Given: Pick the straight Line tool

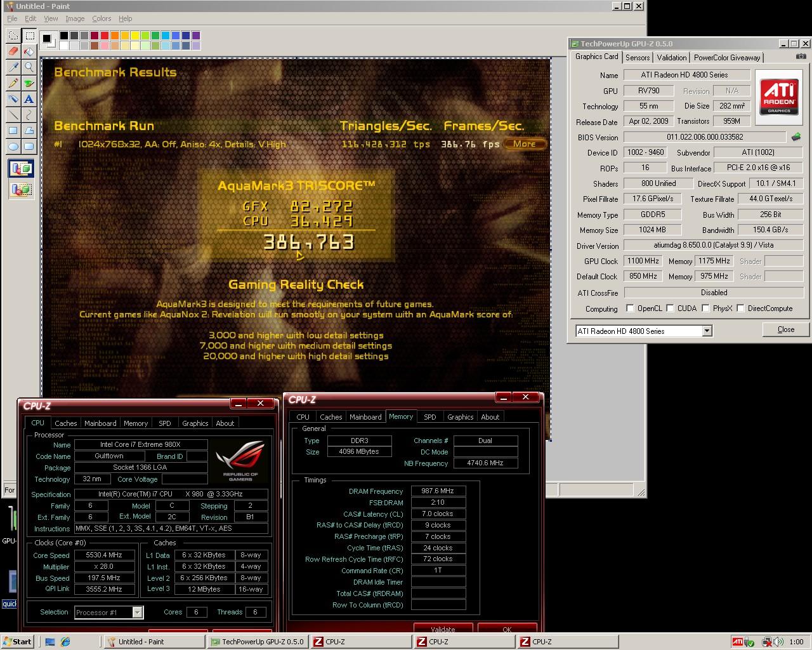Looking at the screenshot, I should [13, 115].
